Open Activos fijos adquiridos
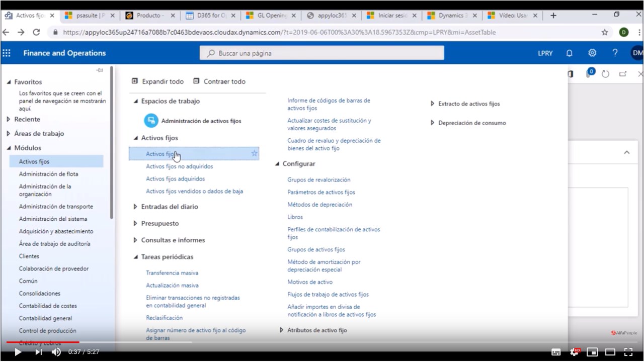The image size is (644, 362). click(x=176, y=178)
